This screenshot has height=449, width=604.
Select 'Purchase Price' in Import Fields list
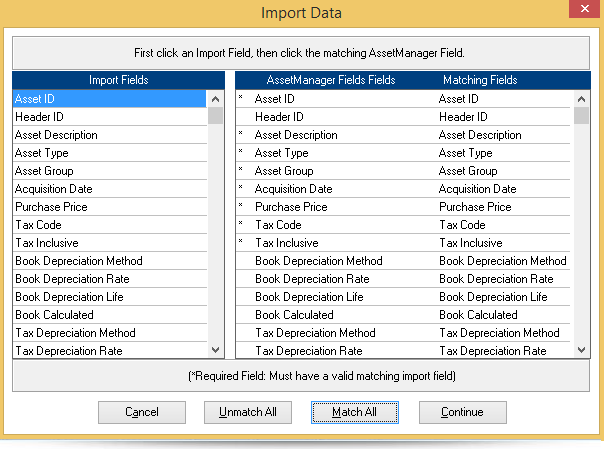coord(110,207)
